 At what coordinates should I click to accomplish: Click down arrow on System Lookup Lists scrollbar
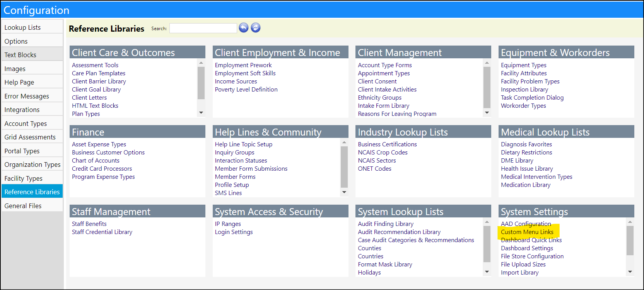[487, 272]
